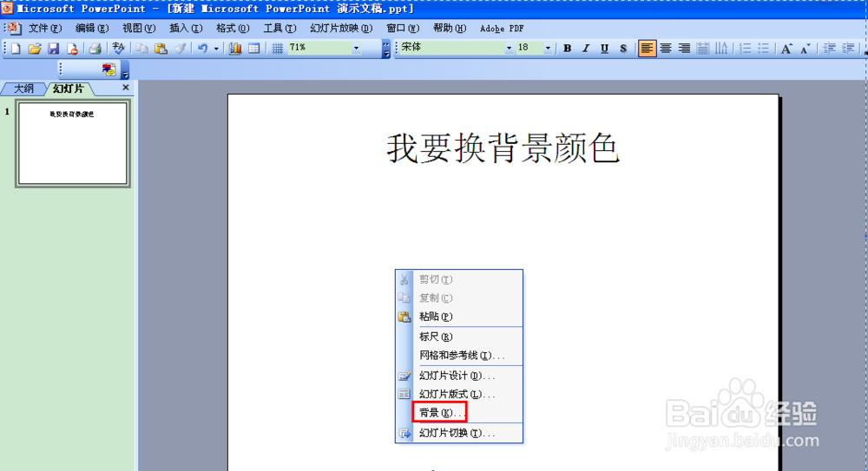Run the spelling check tool
This screenshot has height=471, width=868.
(x=118, y=49)
